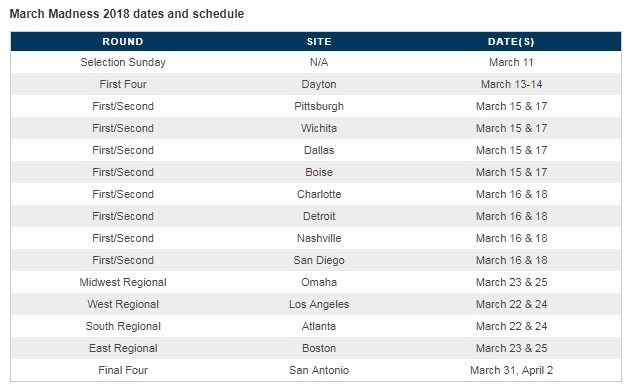Select the Dallas site cell
The image size is (632, 390).
[x=319, y=150]
